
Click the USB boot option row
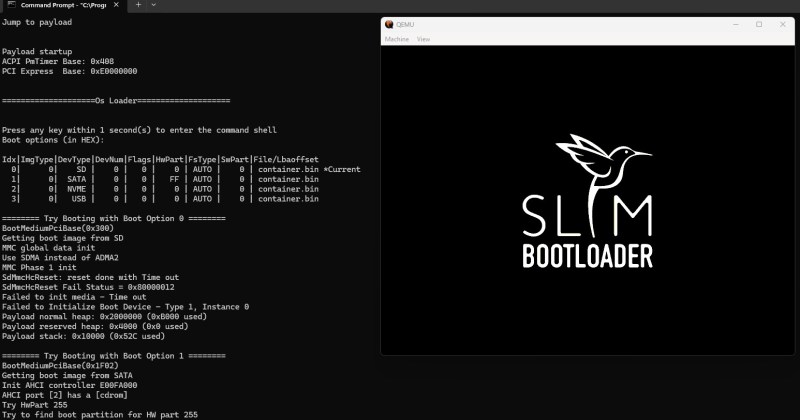point(164,199)
